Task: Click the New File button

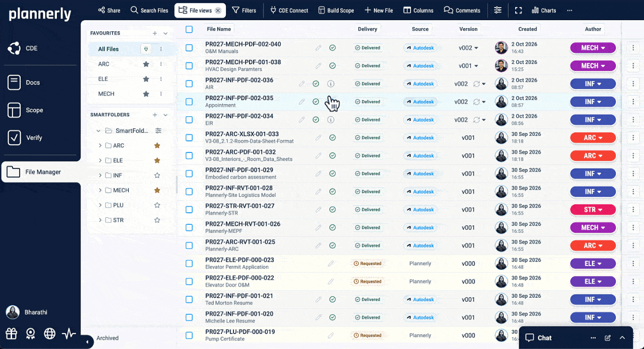Action: click(x=378, y=10)
